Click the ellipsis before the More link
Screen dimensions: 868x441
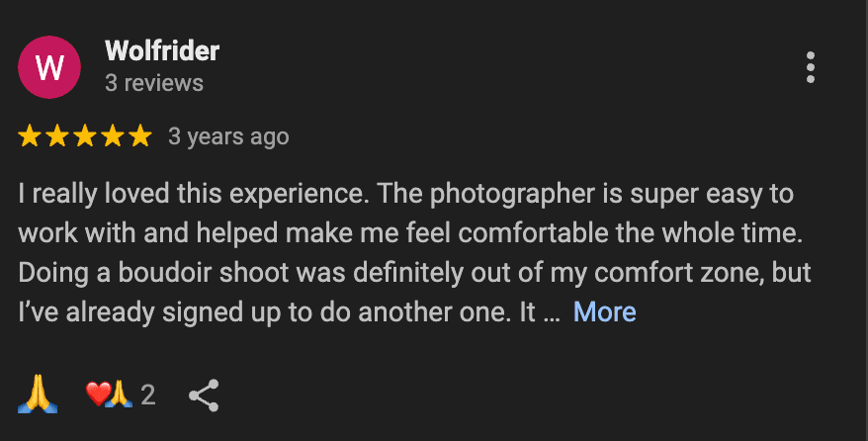[553, 314]
